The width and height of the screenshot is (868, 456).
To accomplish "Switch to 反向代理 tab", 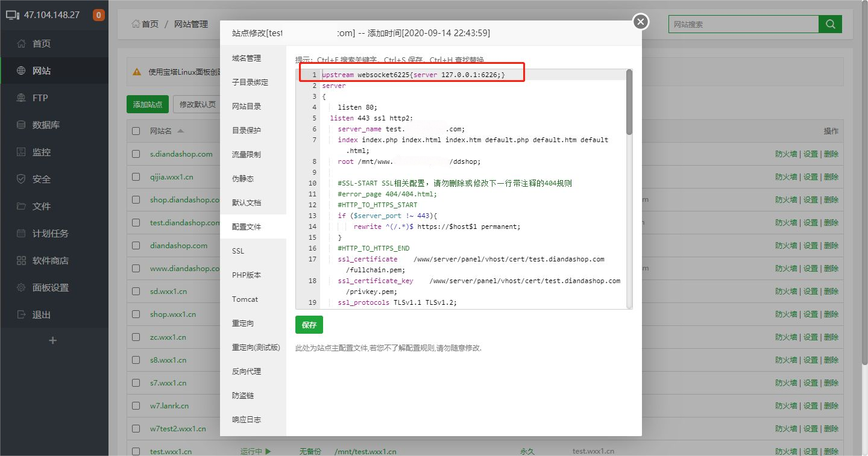I will tap(247, 371).
